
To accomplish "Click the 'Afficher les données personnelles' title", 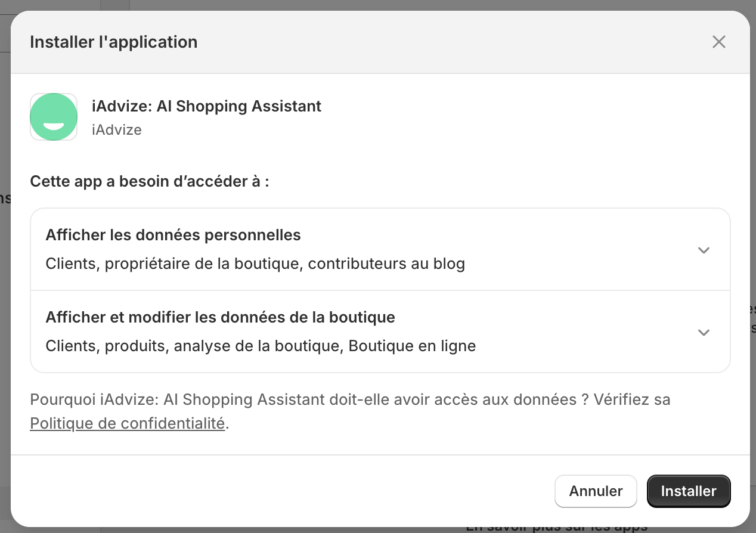I will [x=173, y=235].
